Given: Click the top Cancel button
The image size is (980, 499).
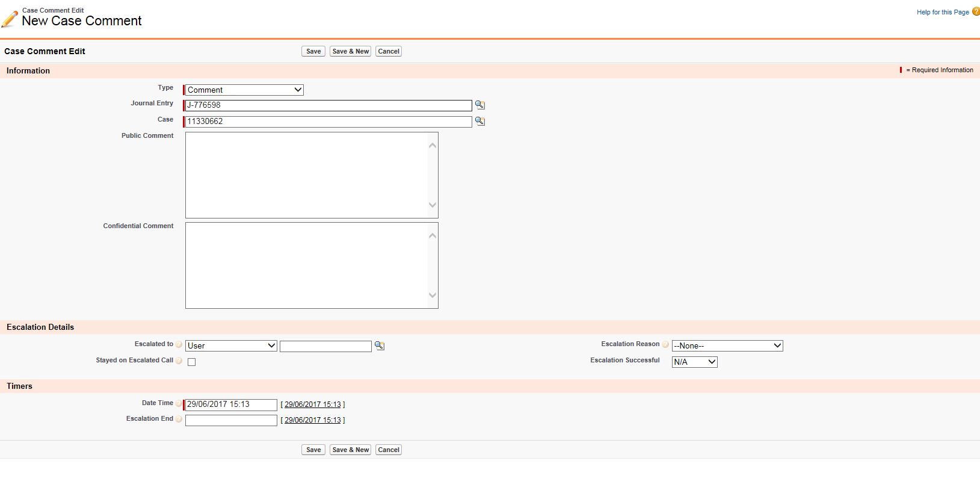Looking at the screenshot, I should point(389,52).
